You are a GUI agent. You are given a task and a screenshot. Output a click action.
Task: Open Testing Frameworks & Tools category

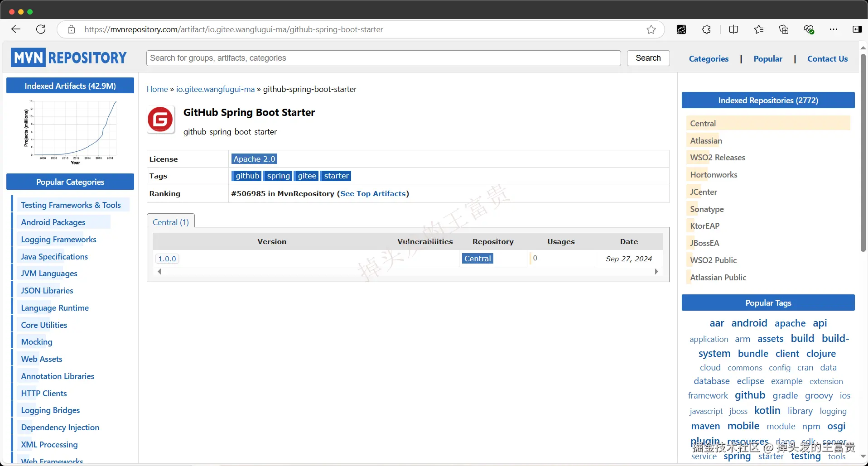71,205
